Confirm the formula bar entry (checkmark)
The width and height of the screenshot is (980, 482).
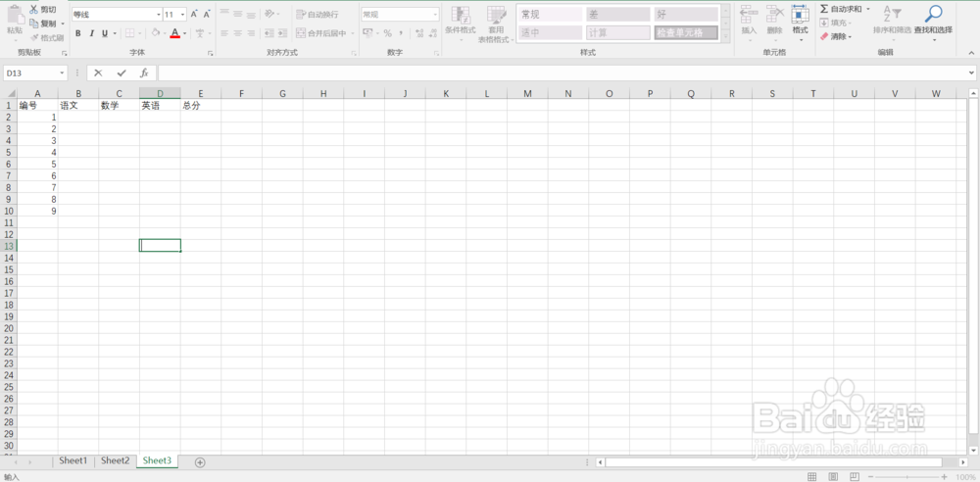[122, 73]
